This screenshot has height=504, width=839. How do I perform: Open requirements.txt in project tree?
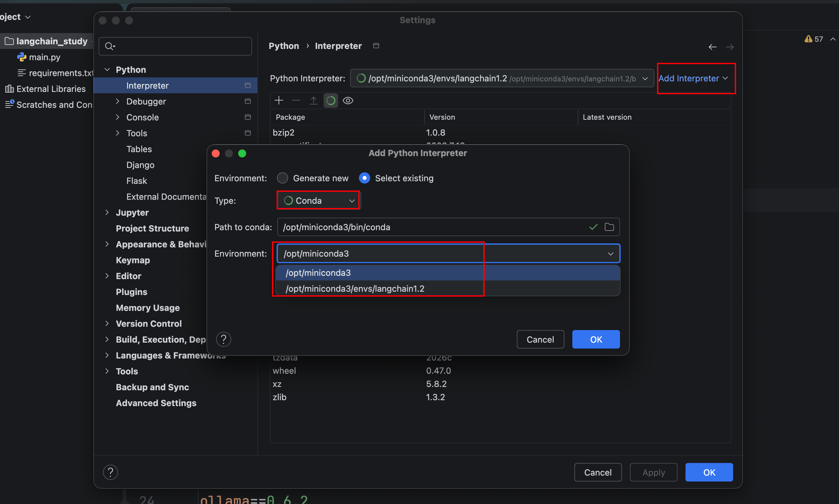click(x=61, y=73)
